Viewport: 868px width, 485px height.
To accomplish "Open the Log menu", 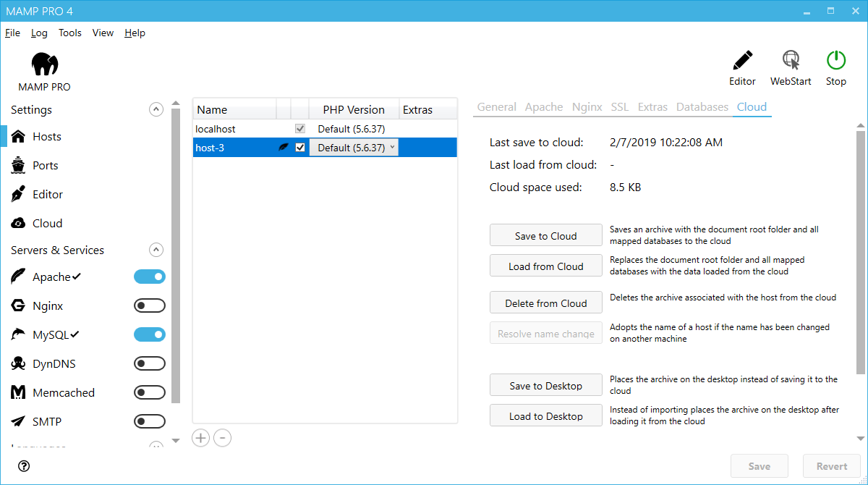I will tap(39, 33).
